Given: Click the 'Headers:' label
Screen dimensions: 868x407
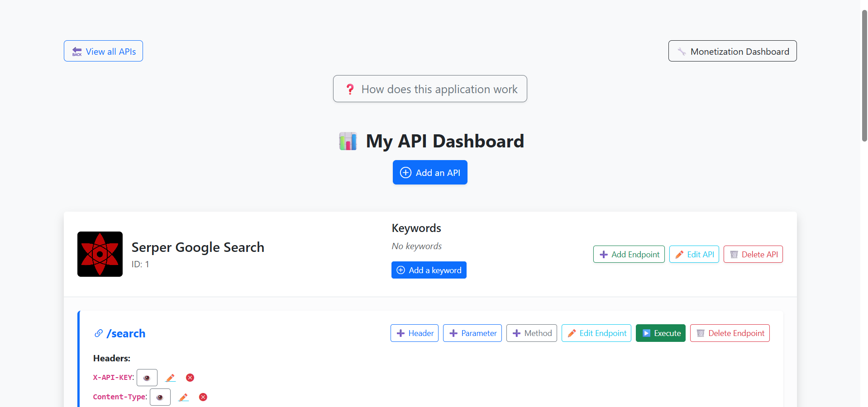Looking at the screenshot, I should tap(112, 358).
